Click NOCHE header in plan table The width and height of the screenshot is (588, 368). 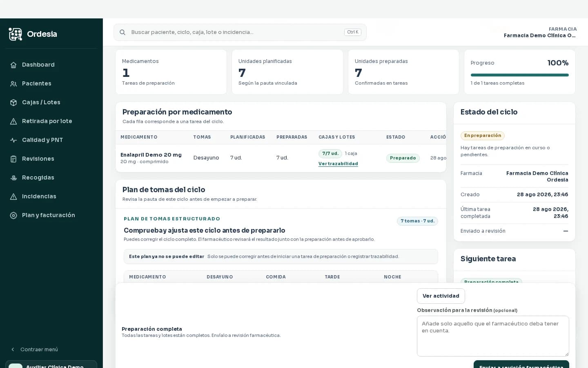(x=392, y=277)
